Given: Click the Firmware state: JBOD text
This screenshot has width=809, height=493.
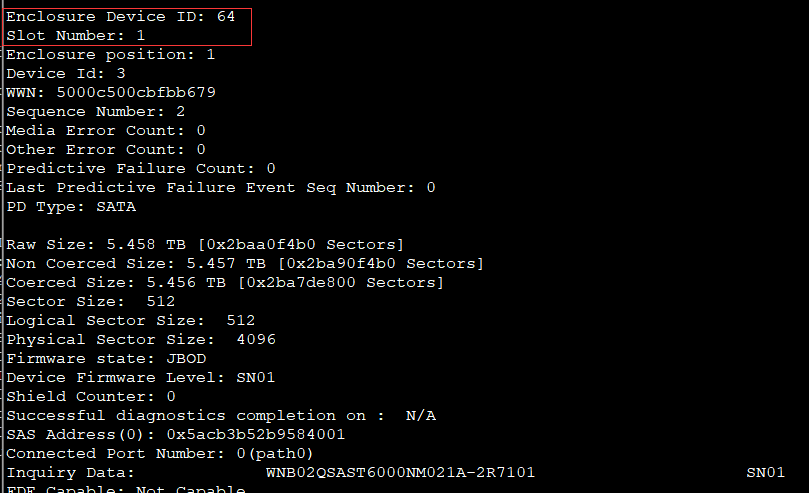Looking at the screenshot, I should point(106,358).
